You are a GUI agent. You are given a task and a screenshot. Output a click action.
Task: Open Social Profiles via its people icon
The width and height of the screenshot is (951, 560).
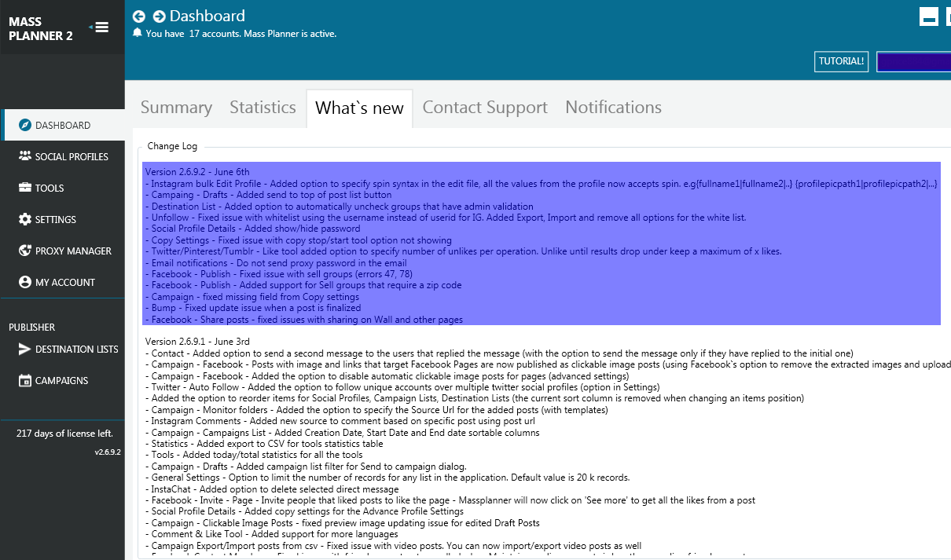(x=25, y=156)
